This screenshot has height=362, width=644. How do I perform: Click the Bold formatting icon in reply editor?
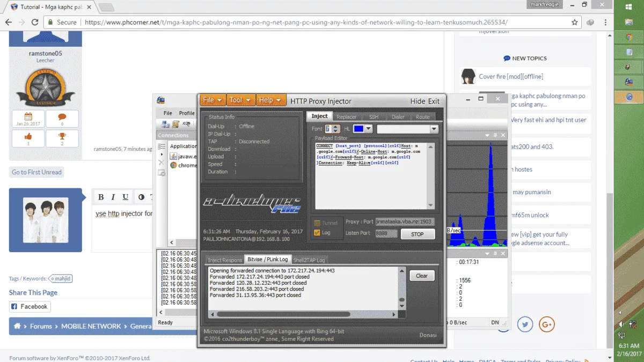click(101, 197)
